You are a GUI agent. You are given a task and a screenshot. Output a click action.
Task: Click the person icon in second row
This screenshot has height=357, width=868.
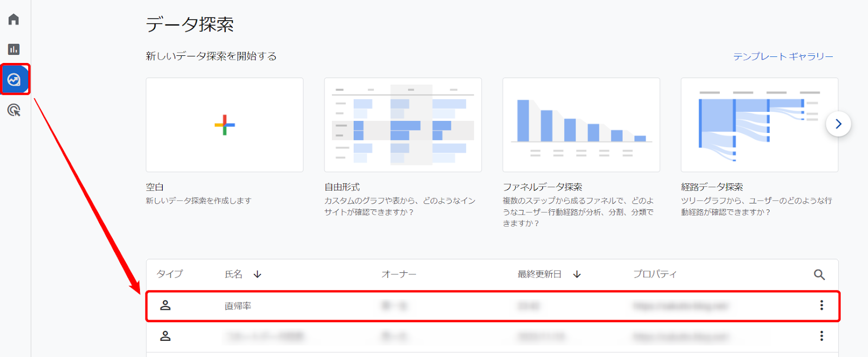165,336
